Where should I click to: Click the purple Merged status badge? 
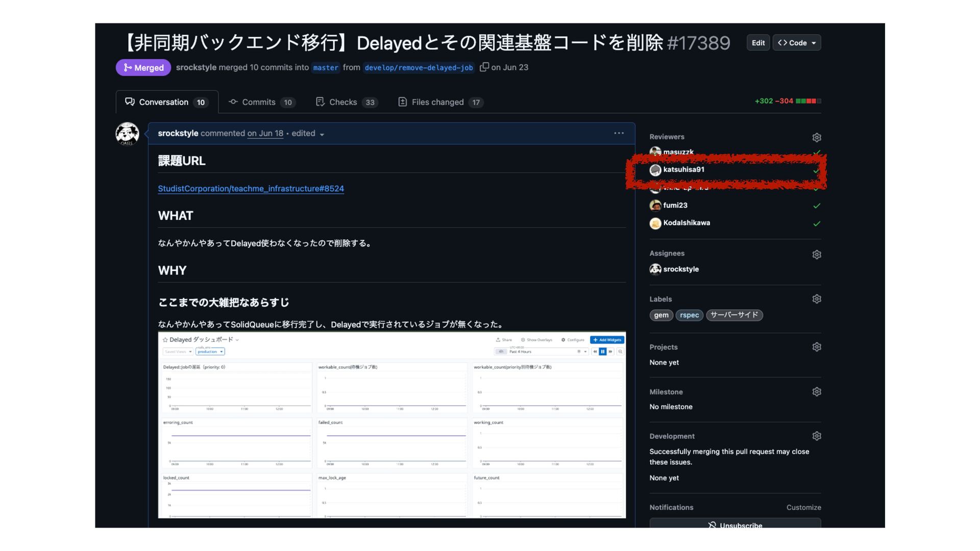143,67
